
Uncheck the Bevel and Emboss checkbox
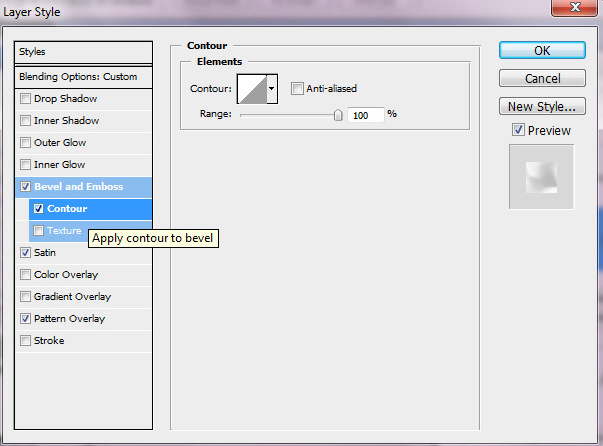point(25,187)
